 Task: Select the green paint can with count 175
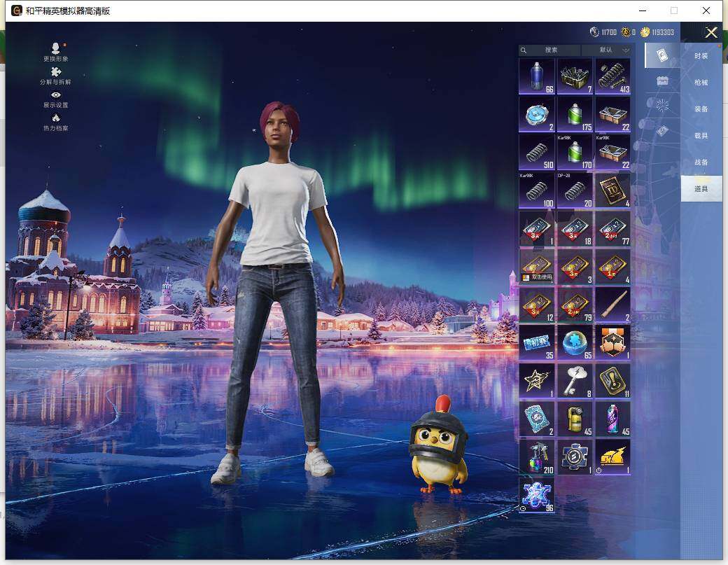tap(575, 114)
